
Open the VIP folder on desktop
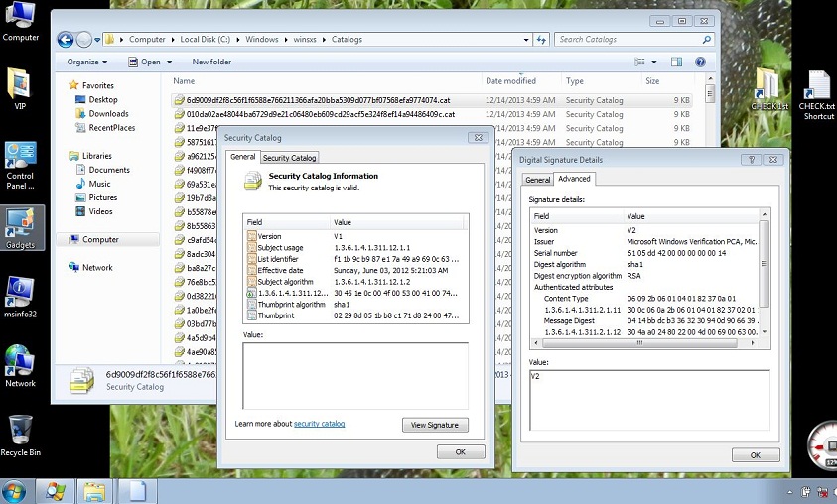click(x=20, y=89)
